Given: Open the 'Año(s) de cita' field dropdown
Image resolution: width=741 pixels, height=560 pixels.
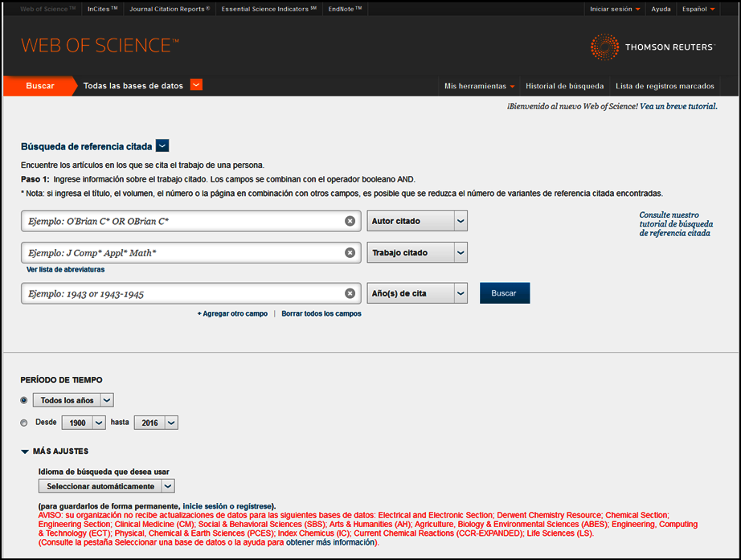Looking at the screenshot, I should coord(417,293).
